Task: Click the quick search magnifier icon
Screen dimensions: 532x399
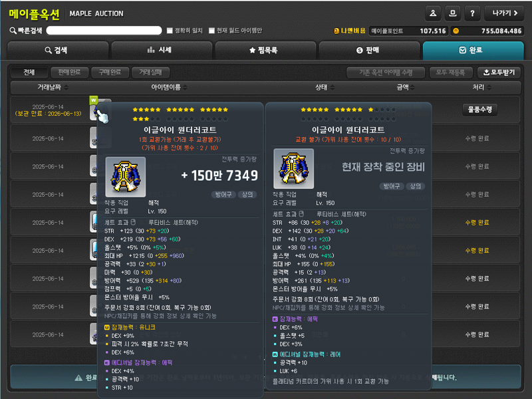Action: coord(13,31)
